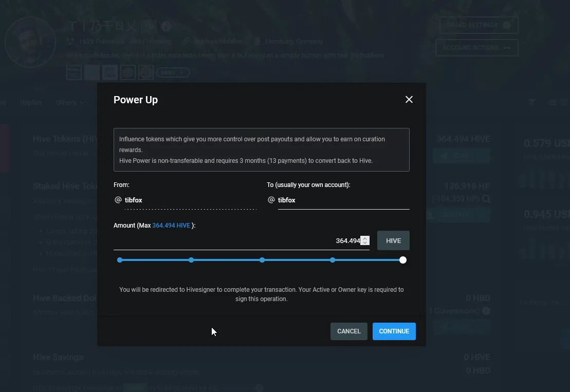Viewport: 570px width, 392px height.
Task: Click the 1629 Followers count
Action: click(101, 42)
